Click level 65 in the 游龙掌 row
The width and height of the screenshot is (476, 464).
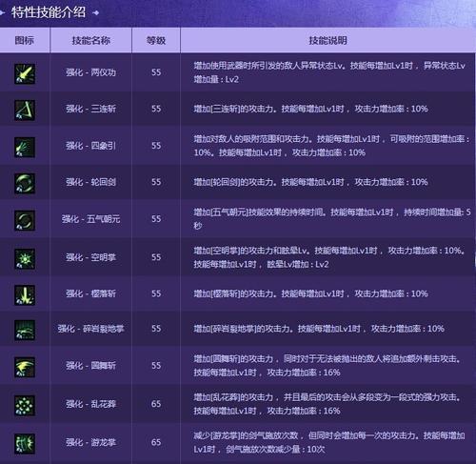click(156, 442)
